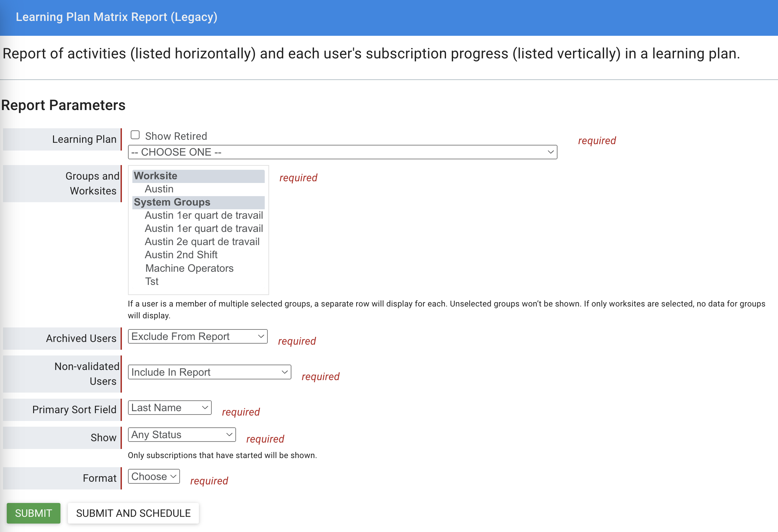778x532 pixels.
Task: Select Austin worksite in the list
Action: (159, 189)
